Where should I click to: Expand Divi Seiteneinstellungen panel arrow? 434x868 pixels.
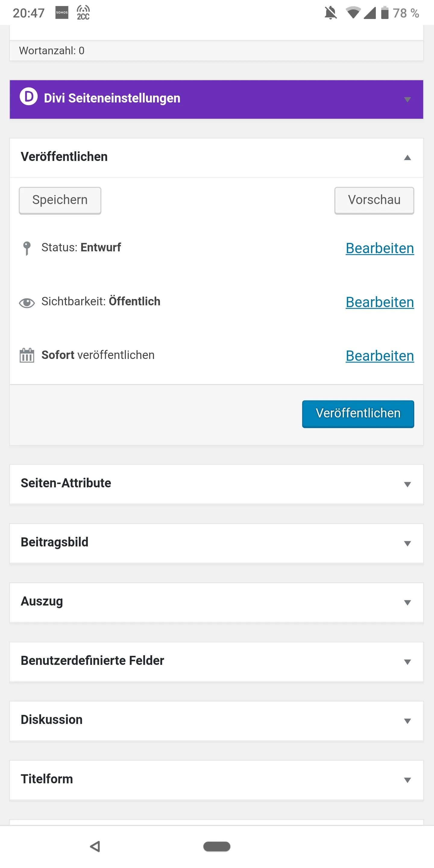[407, 99]
